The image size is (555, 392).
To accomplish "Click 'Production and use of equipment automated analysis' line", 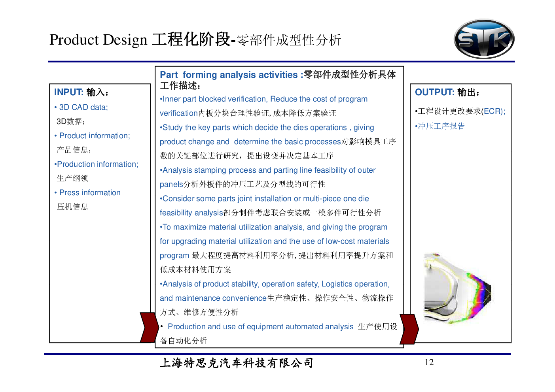I will click(279, 327).
